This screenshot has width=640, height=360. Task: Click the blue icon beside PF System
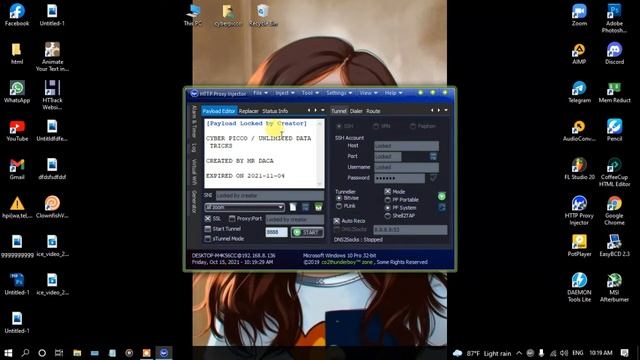(442, 207)
